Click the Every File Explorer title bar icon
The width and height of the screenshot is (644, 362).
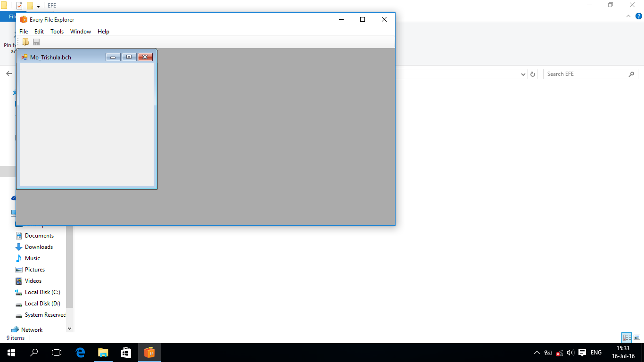24,19
